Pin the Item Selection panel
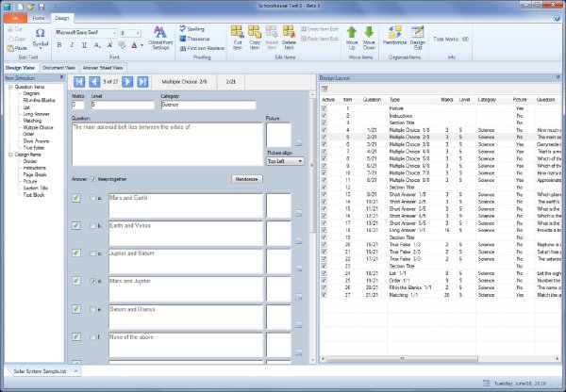 click(x=61, y=77)
